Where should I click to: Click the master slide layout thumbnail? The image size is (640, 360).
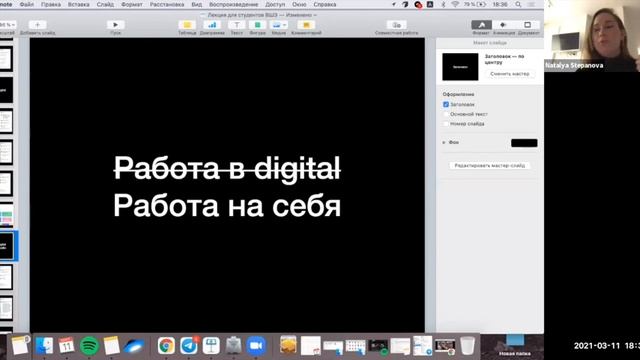460,67
